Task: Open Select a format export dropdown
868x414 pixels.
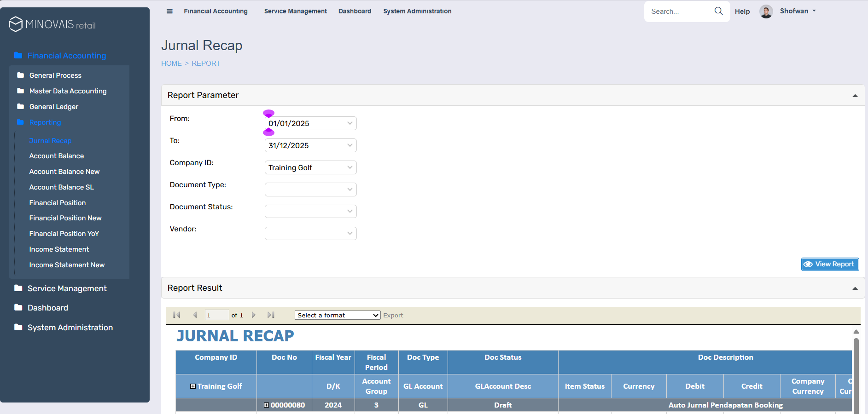Action: (x=337, y=315)
